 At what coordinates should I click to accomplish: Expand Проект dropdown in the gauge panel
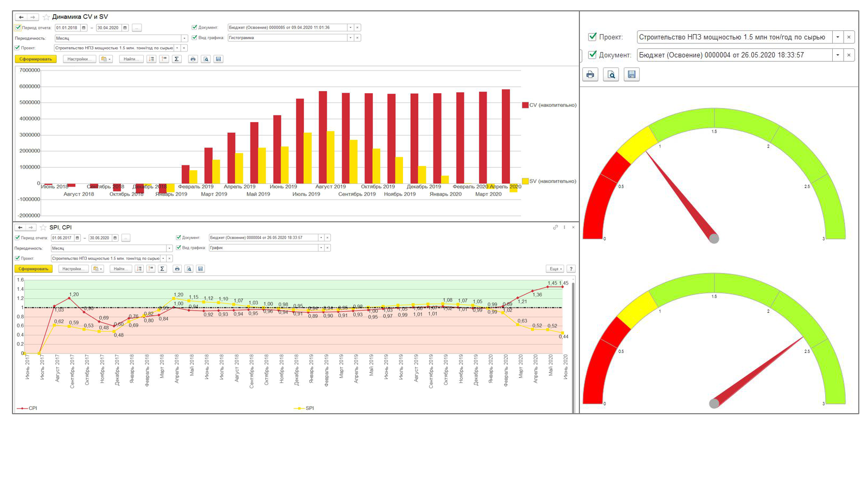click(x=838, y=37)
